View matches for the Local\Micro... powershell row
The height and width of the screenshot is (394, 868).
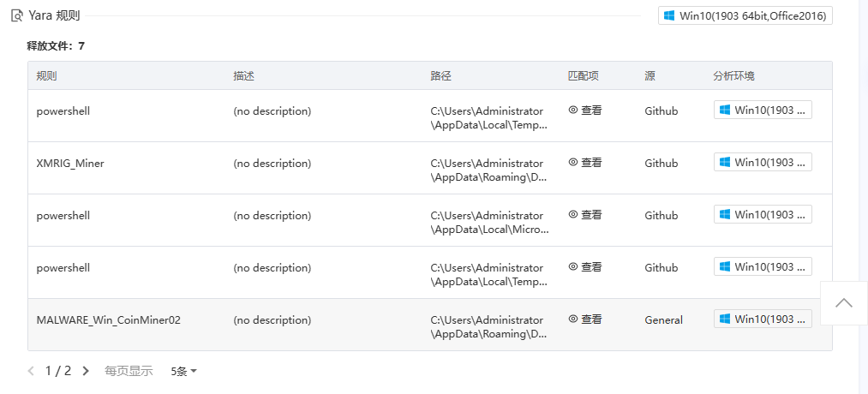585,214
